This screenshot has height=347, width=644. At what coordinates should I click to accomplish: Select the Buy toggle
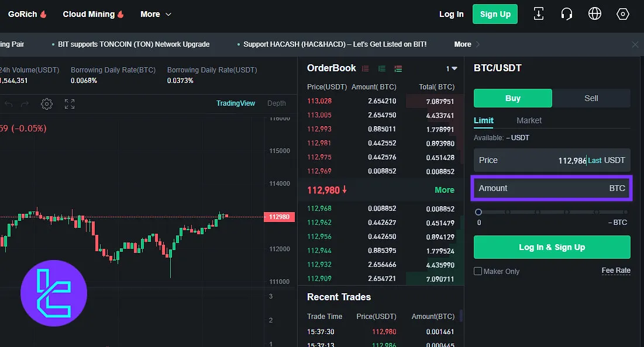click(512, 98)
